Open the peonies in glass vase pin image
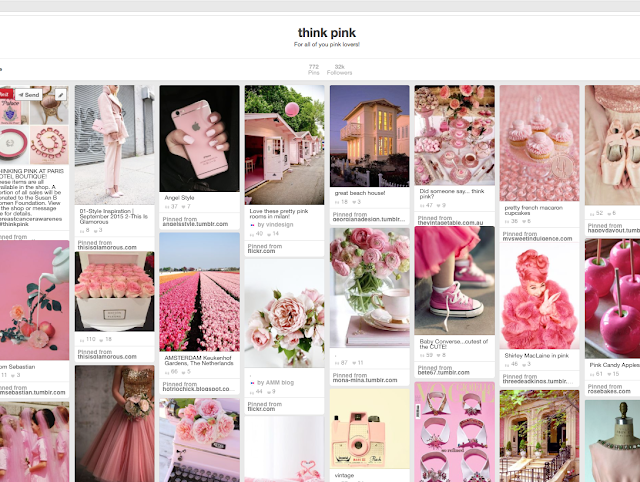The image size is (640, 482). point(369,288)
